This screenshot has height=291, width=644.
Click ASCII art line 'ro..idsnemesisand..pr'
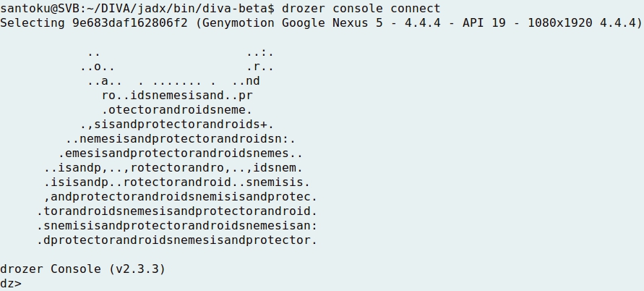tap(177, 95)
